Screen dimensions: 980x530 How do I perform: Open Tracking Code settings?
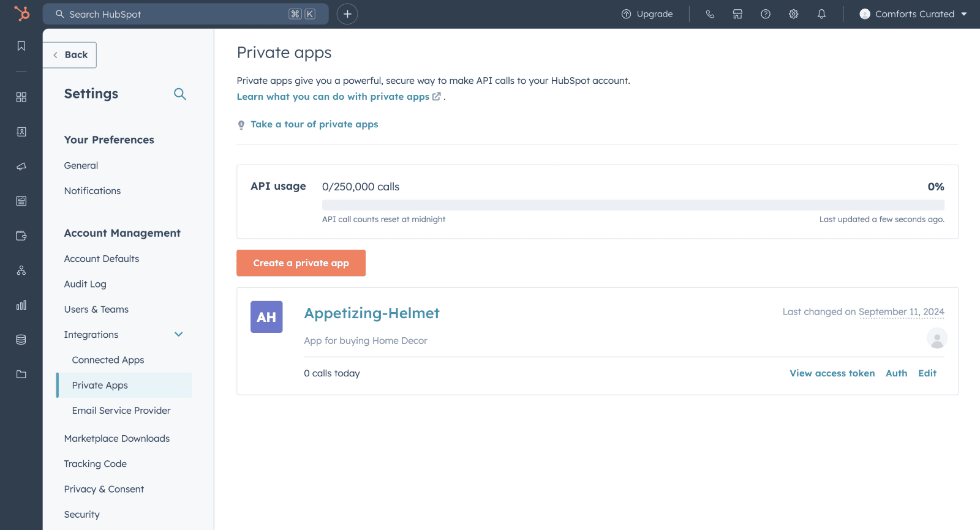(x=96, y=464)
